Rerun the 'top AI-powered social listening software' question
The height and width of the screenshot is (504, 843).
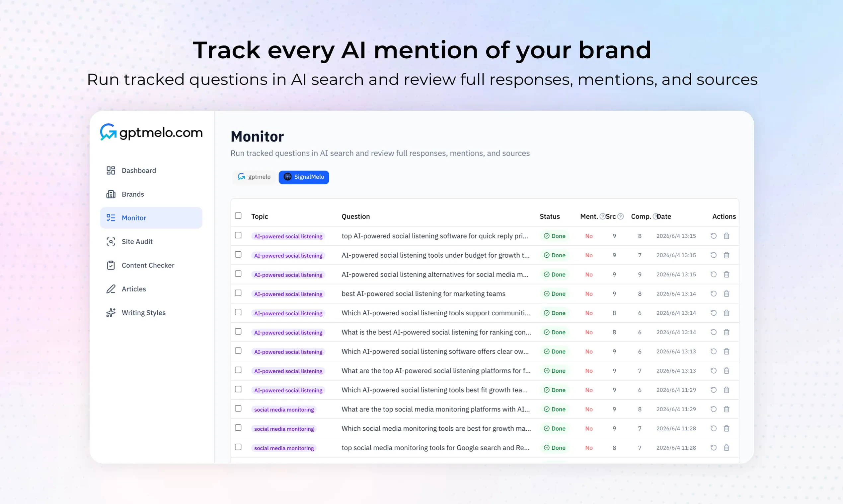714,236
